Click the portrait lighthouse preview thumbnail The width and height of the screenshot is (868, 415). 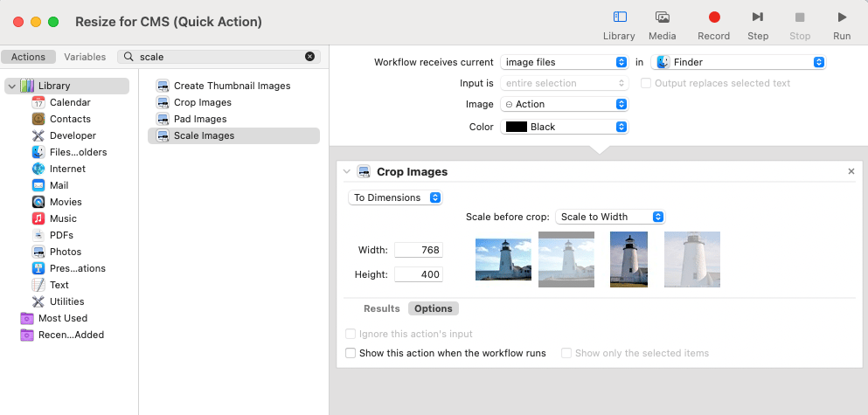pos(628,259)
